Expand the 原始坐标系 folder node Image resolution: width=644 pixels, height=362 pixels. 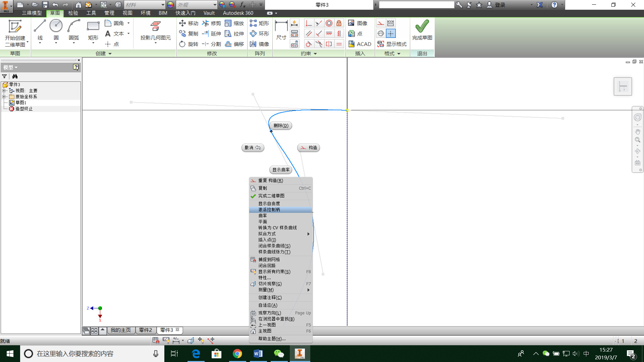click(x=4, y=97)
